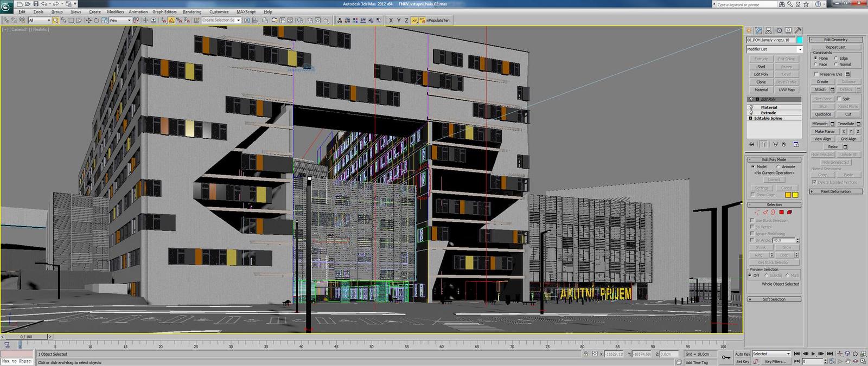Image resolution: width=868 pixels, height=366 pixels.
Task: Click the QuickSlice button
Action: (822, 114)
